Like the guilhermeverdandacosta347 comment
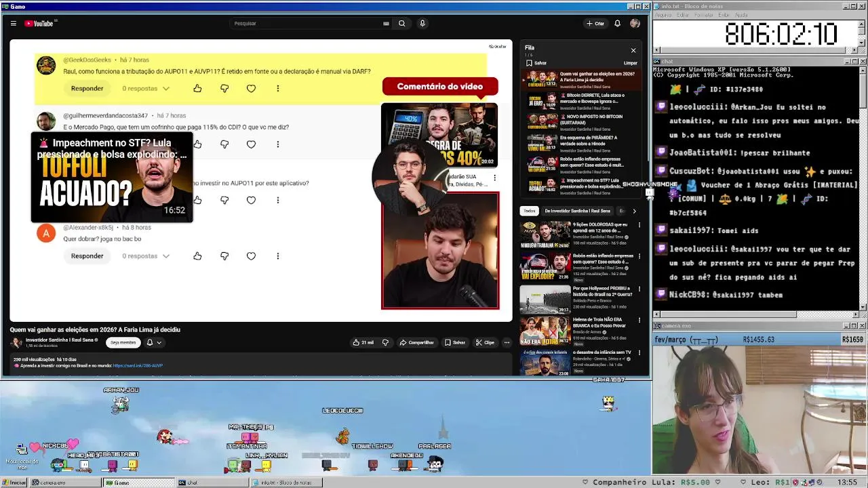The width and height of the screenshot is (868, 488). [197, 144]
